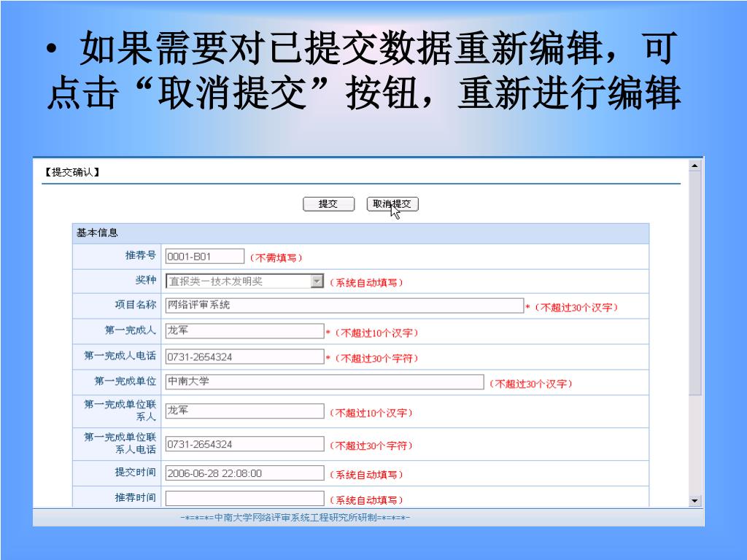Screen dimensions: 747x560
Task: Click the vertical scrollbar thumb
Action: [x=694, y=284]
